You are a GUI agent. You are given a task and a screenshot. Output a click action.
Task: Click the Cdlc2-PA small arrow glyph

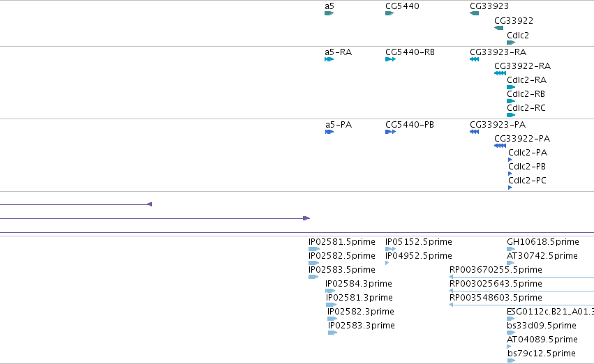[510, 160]
